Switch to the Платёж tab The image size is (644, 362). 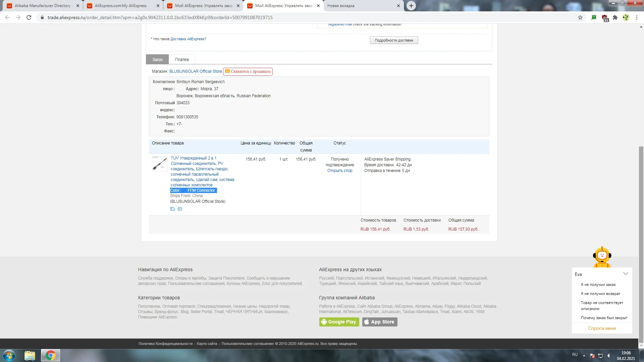(x=182, y=59)
